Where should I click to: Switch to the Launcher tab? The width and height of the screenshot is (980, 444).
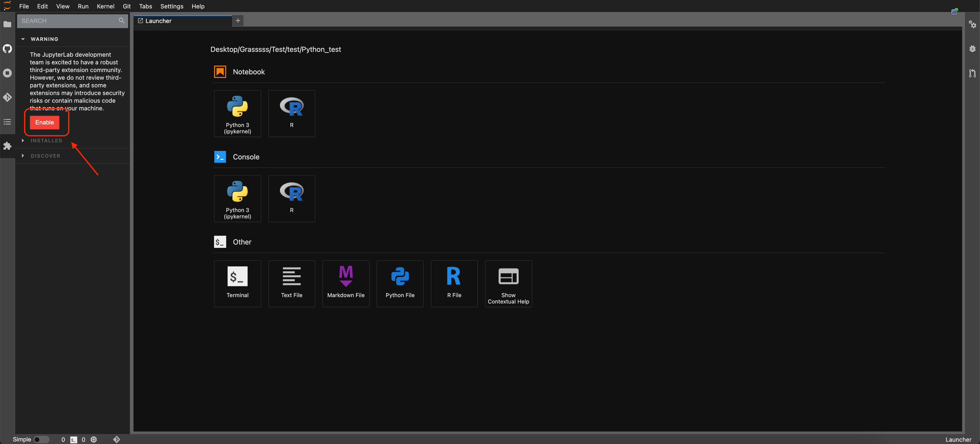click(158, 21)
